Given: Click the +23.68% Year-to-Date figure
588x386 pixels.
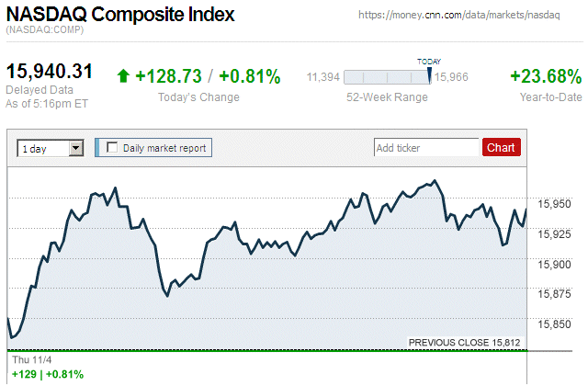Looking at the screenshot, I should click(546, 76).
